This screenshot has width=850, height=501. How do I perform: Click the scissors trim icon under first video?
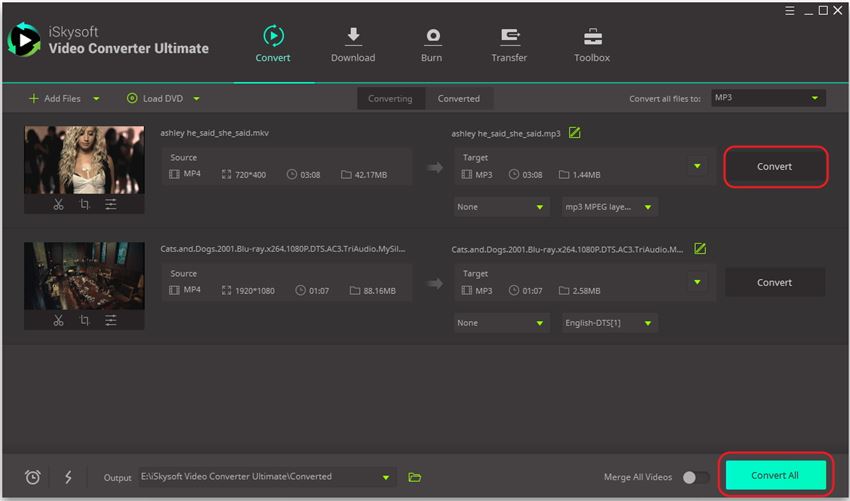[x=58, y=204]
